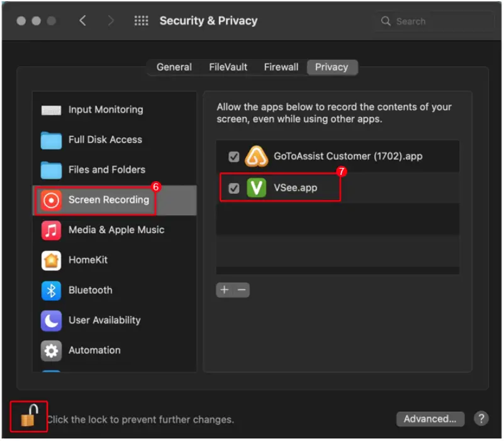The height and width of the screenshot is (441, 504).
Task: Open the HomeKit privacy settings
Action: (x=92, y=260)
